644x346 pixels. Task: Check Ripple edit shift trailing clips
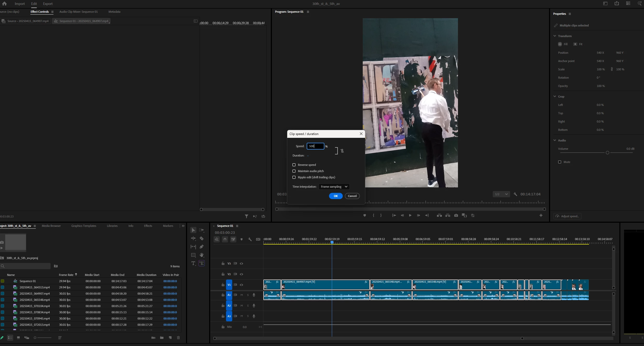point(294,177)
